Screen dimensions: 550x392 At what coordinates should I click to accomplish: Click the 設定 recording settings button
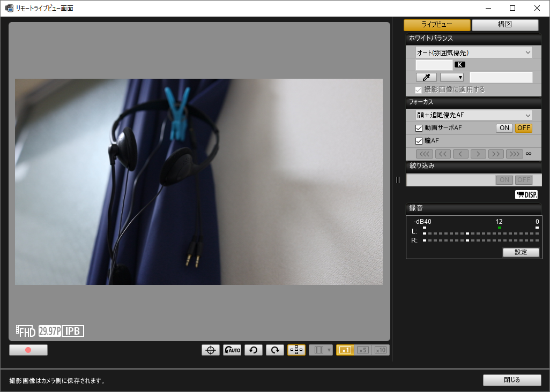click(x=521, y=252)
